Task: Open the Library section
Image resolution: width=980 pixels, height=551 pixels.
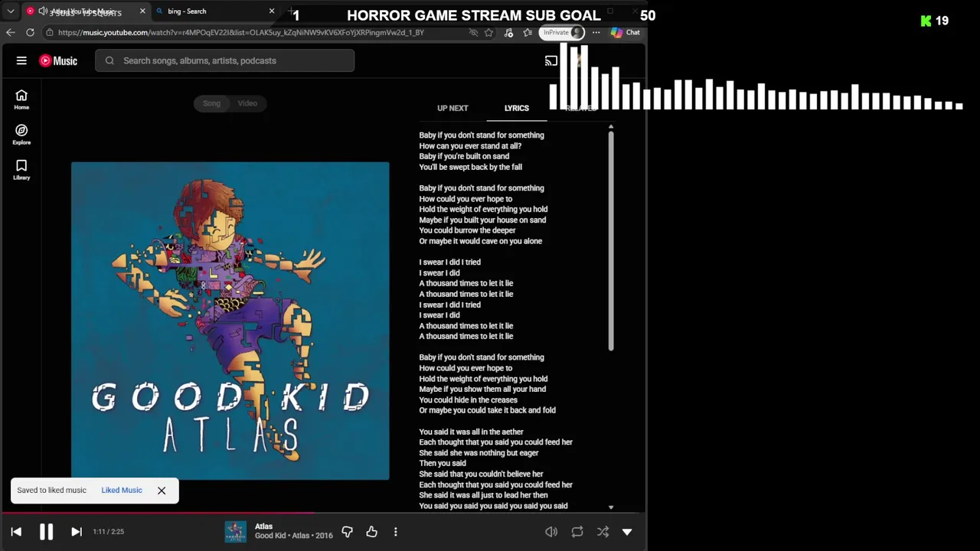Action: coord(21,169)
